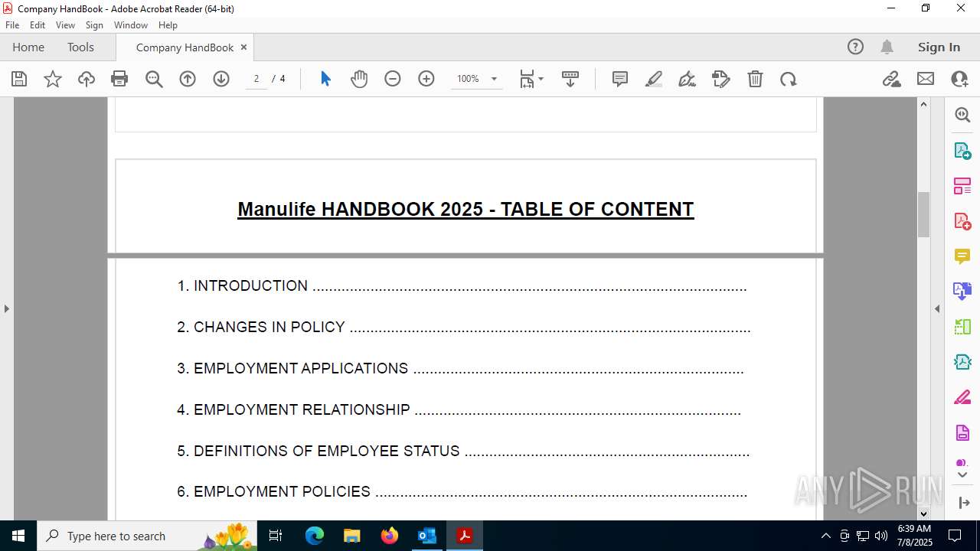Image resolution: width=980 pixels, height=551 pixels.
Task: Expand the right tools pane
Action: [x=963, y=503]
